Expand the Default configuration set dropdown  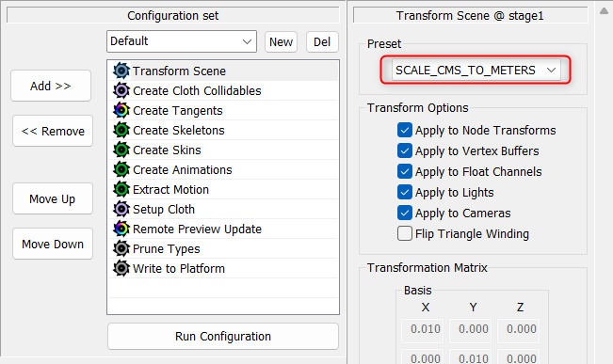click(182, 41)
